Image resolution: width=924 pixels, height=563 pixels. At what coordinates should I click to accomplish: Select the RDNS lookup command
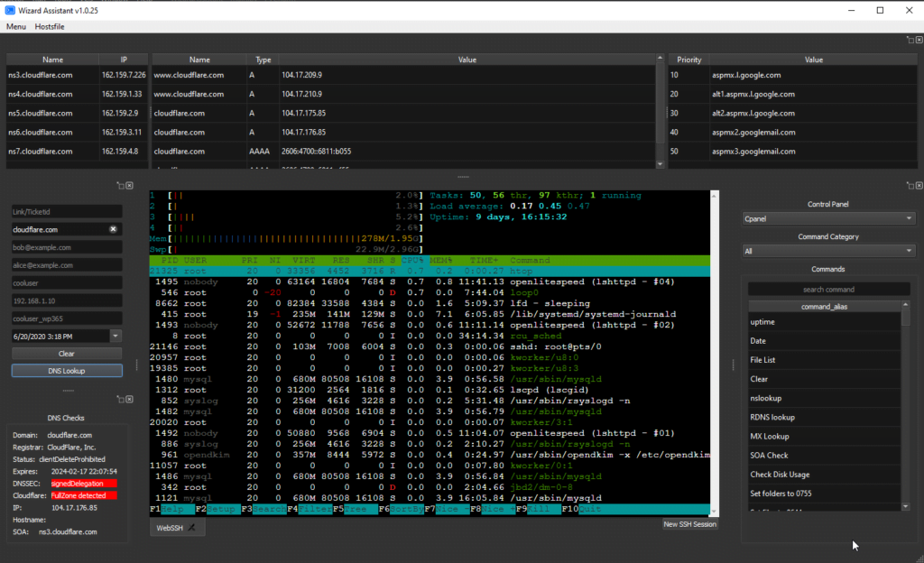pos(825,417)
